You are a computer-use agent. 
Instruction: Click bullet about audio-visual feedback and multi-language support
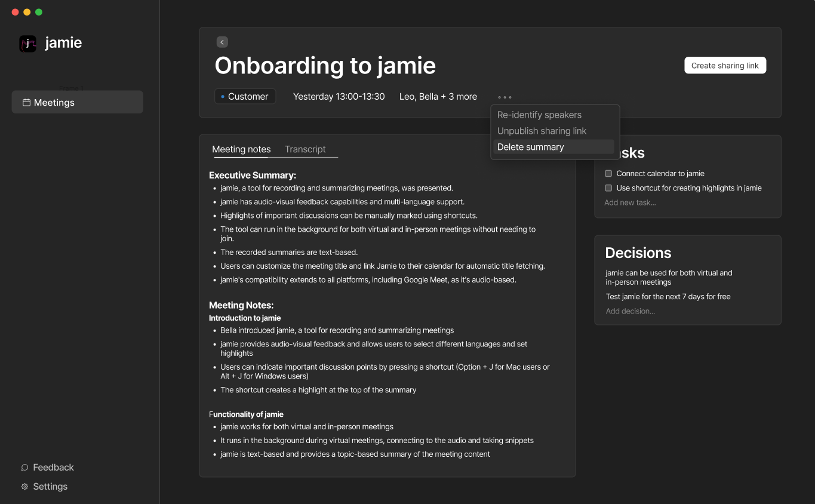342,202
